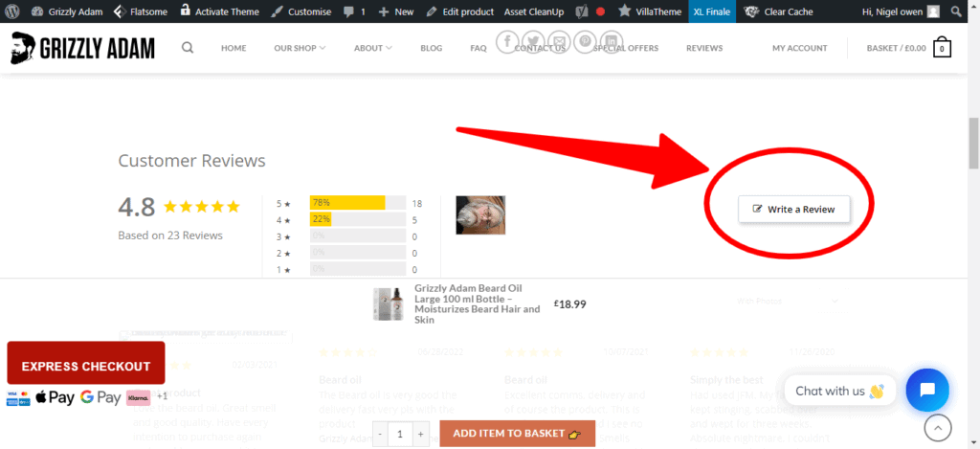Open the Blog menu item
Viewport: 980px width, 449px height.
coord(431,48)
